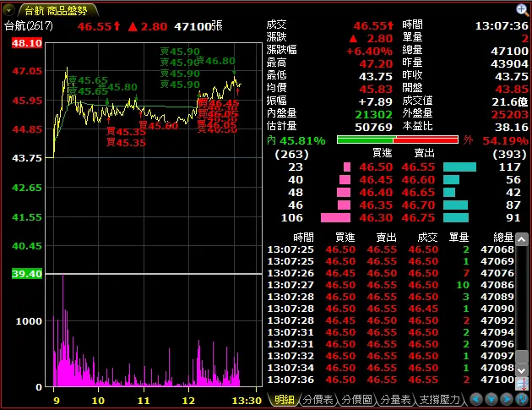
Task: Click the 買進 header above the order book
Action: click(382, 154)
